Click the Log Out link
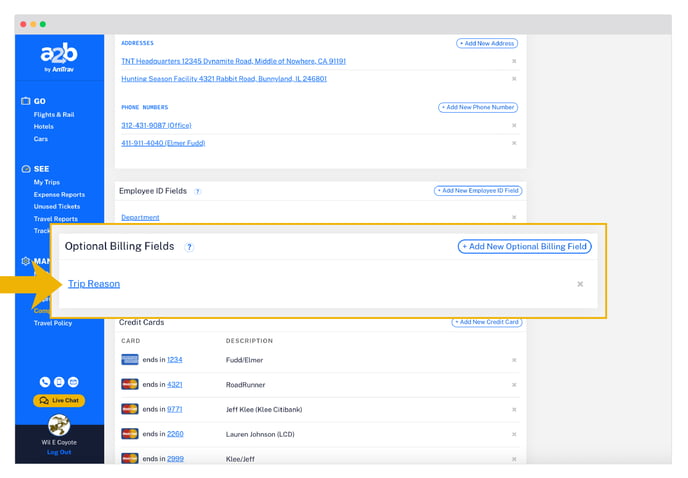The width and height of the screenshot is (688, 478). [59, 452]
